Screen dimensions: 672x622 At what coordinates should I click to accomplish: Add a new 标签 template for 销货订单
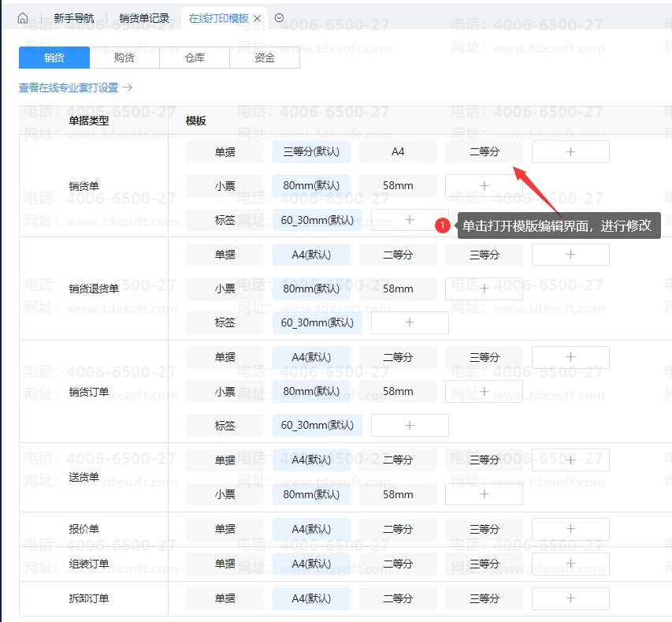coord(409,425)
